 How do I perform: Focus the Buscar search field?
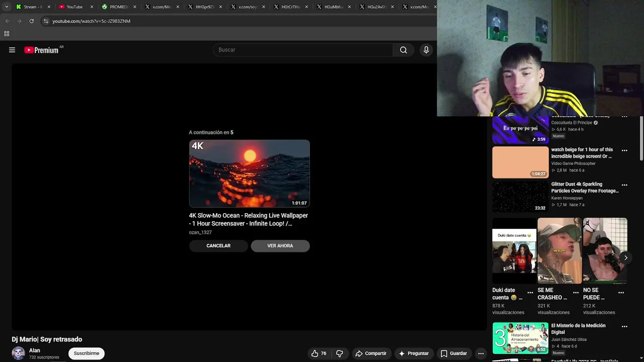pos(303,50)
